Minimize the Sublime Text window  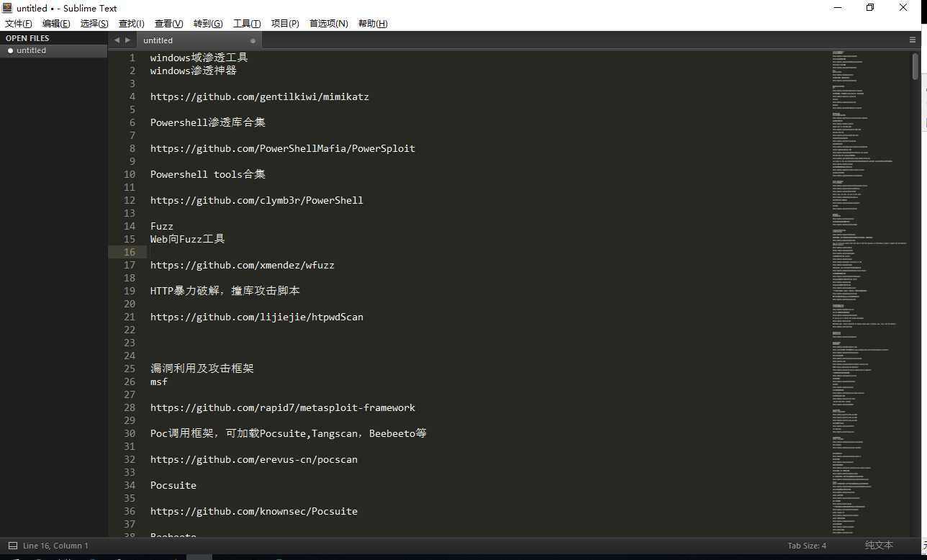(x=838, y=8)
